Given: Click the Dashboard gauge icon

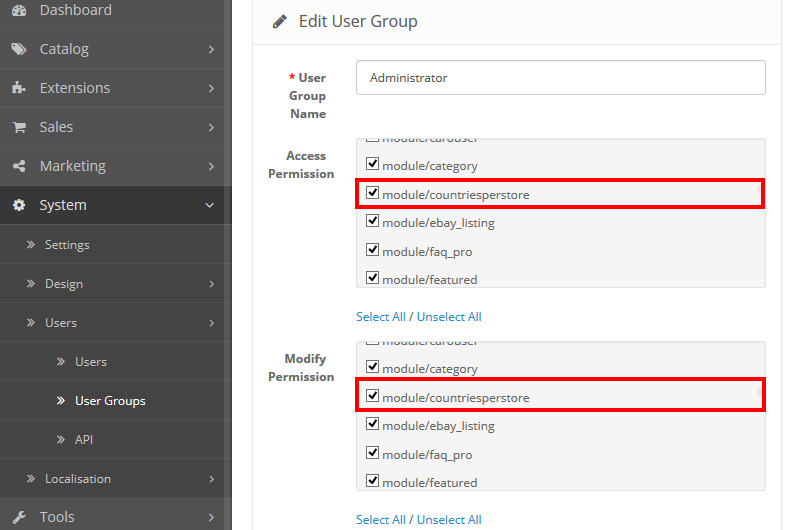Looking at the screenshot, I should (19, 10).
